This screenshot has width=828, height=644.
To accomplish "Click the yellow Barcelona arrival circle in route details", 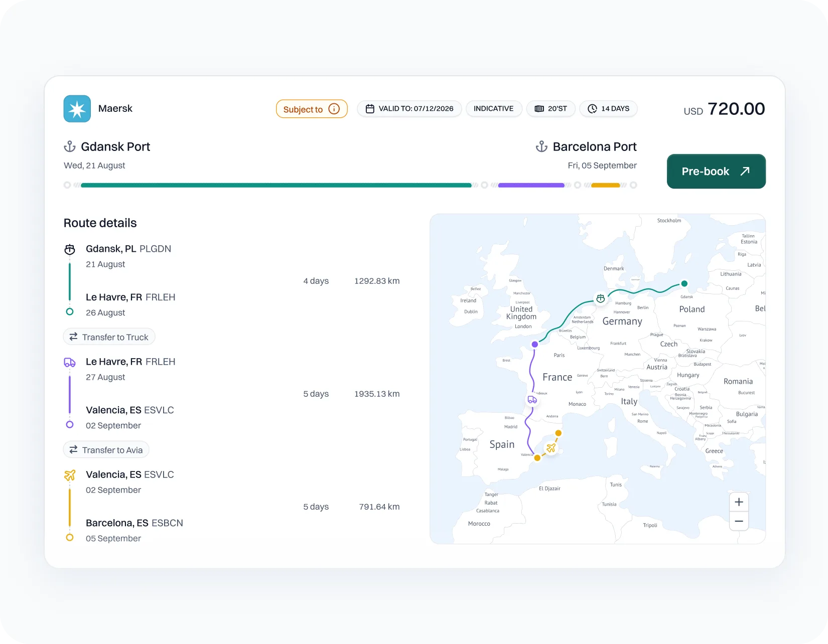I will (x=70, y=538).
